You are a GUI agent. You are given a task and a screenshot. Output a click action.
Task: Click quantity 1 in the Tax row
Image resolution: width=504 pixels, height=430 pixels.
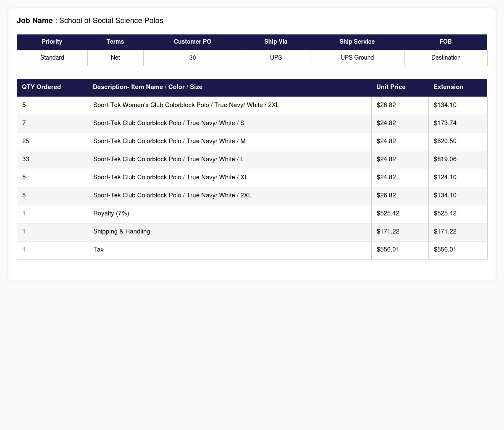click(52, 250)
